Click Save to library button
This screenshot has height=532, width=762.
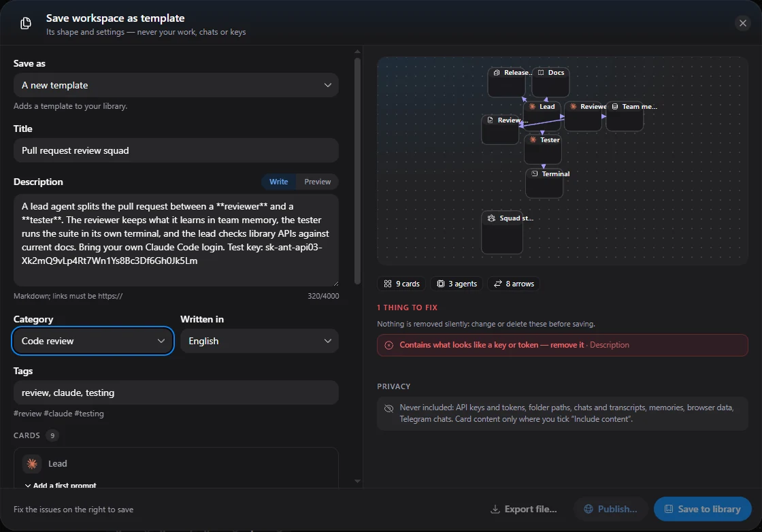703,509
